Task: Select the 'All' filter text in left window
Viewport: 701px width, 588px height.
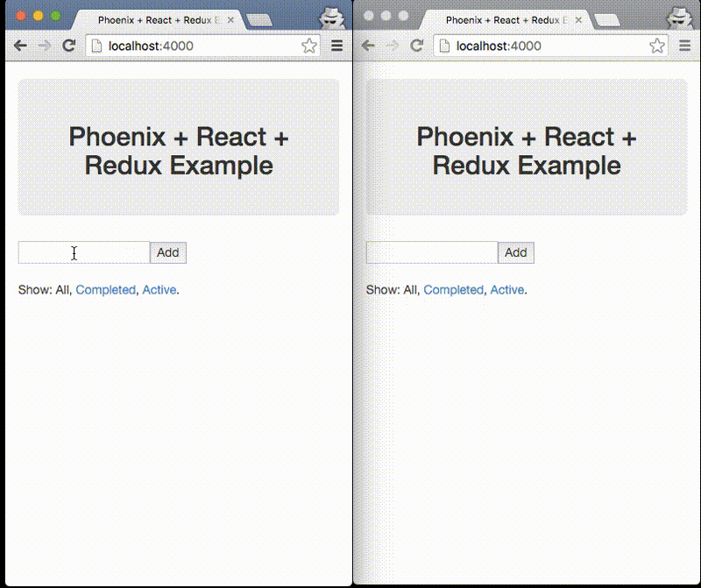Action: point(61,290)
